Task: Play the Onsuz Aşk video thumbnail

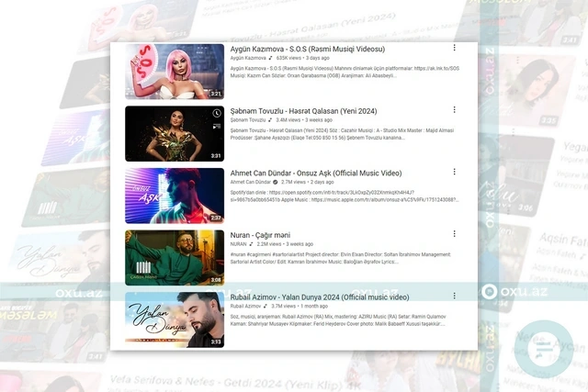Action: coord(174,195)
